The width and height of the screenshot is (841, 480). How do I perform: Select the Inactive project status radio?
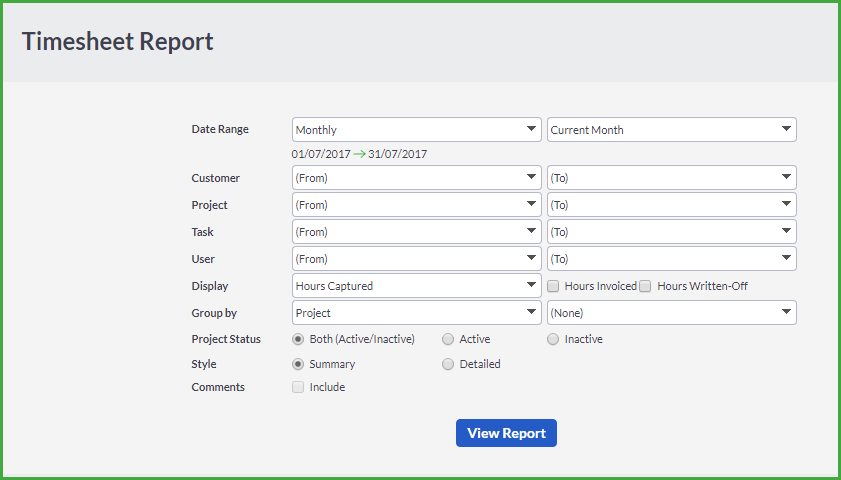pos(553,339)
